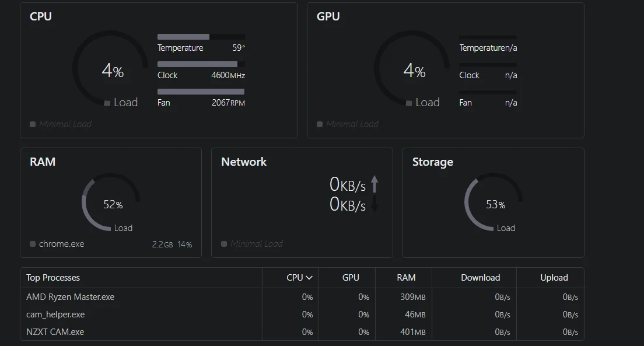The height and width of the screenshot is (346, 644).
Task: Sort Top Processes by Download column
Action: coord(480,278)
